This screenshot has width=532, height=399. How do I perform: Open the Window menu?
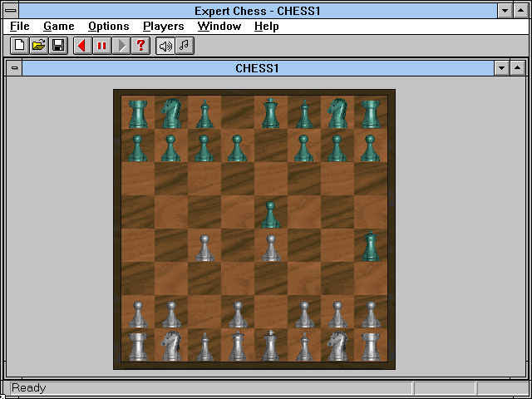point(219,27)
